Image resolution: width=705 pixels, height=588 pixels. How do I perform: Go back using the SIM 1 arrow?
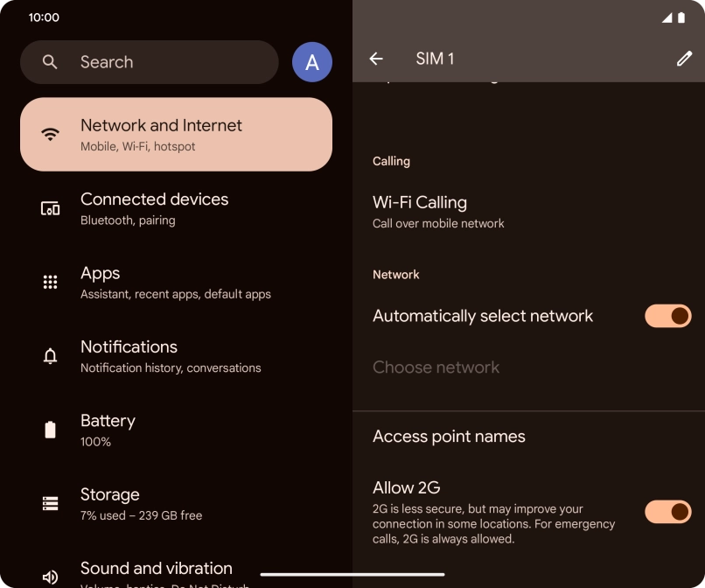click(376, 59)
